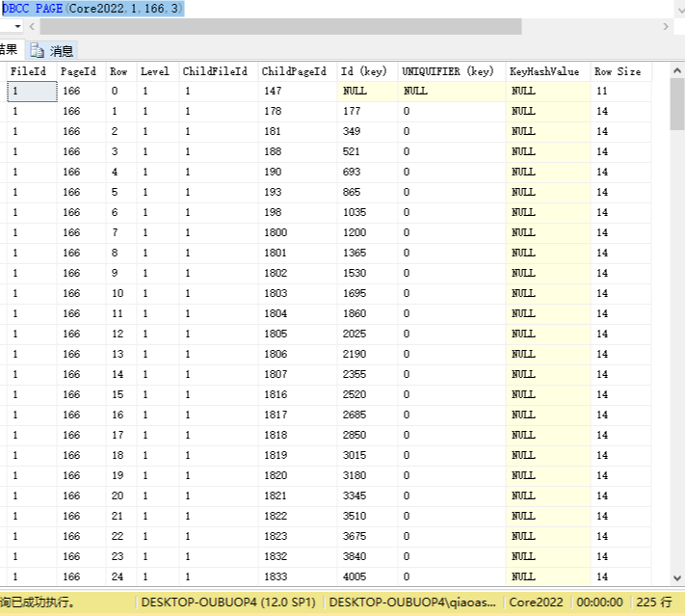The height and width of the screenshot is (616, 685).
Task: Click Id (key) cell 1530
Action: (x=368, y=273)
